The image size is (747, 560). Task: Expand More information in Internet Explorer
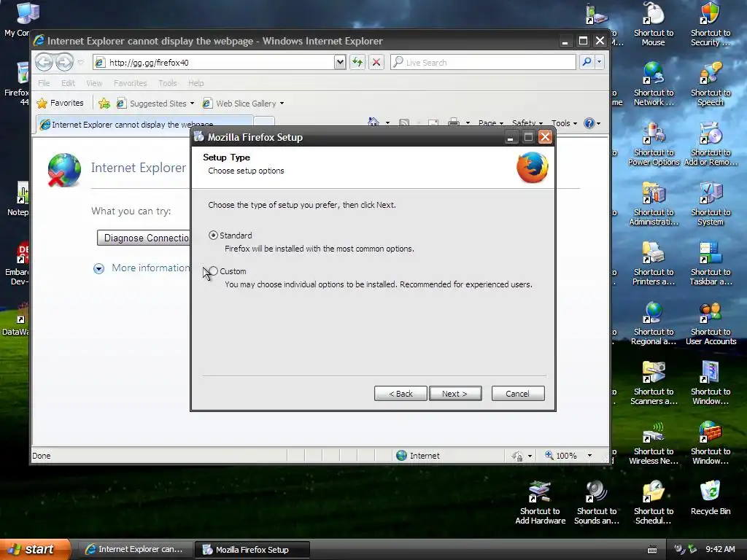pyautogui.click(x=98, y=268)
